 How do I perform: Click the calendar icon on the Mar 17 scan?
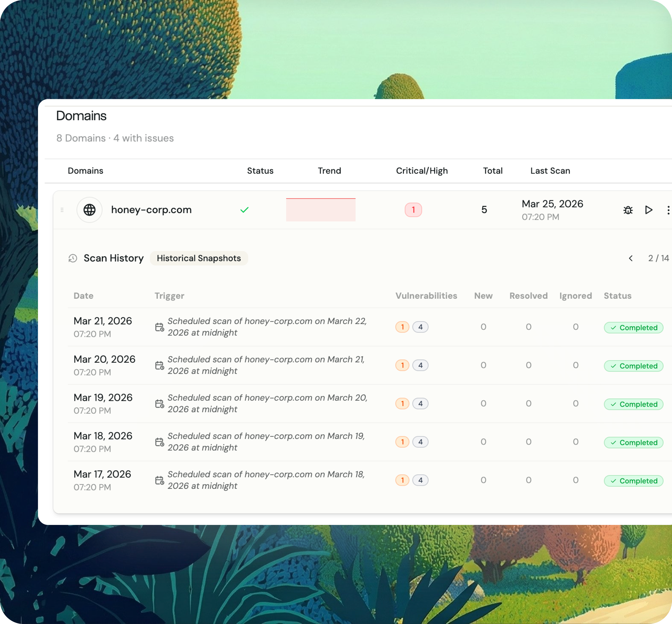click(x=159, y=480)
